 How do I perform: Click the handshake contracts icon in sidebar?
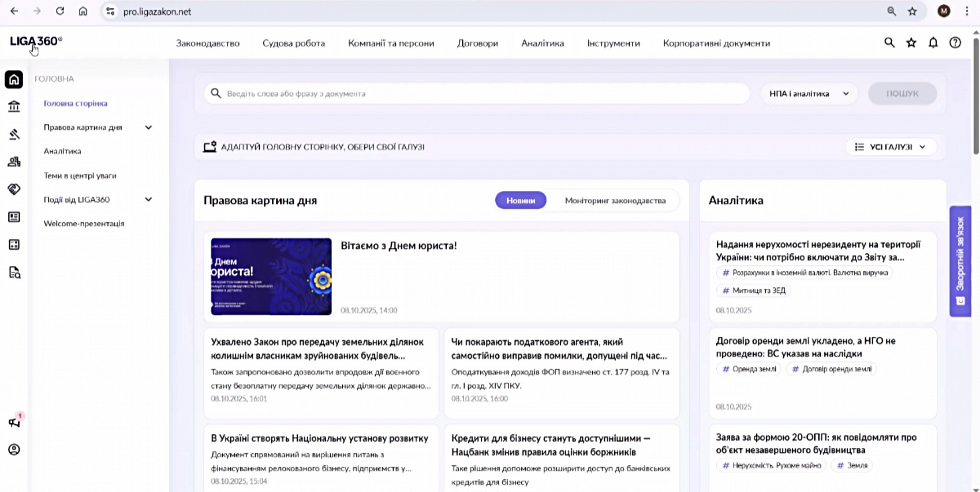tap(14, 189)
